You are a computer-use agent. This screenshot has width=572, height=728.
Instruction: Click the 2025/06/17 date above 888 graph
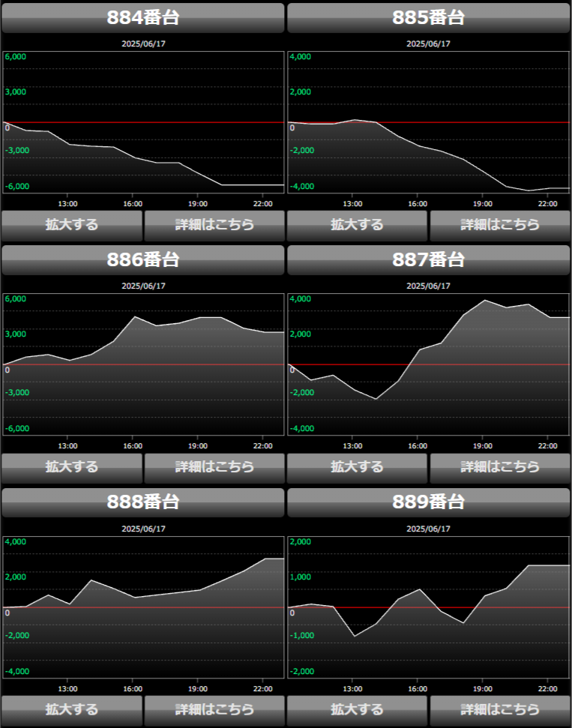(143, 529)
